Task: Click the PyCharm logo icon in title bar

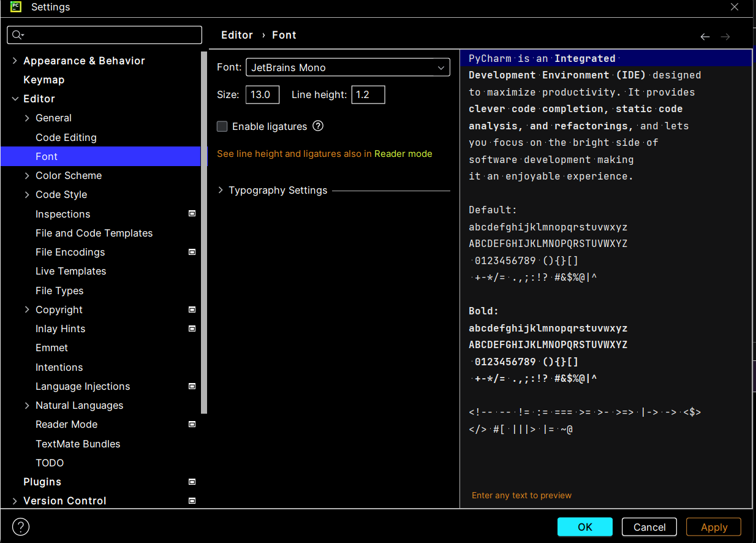Action: pos(16,7)
